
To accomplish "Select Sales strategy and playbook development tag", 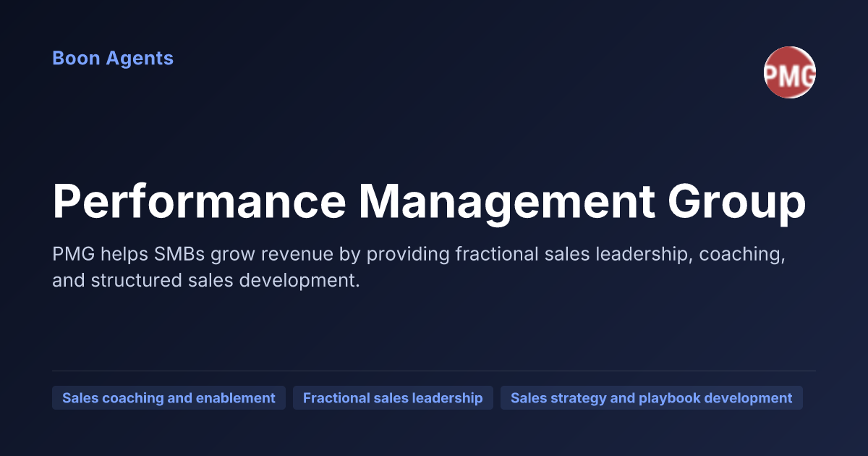I will (x=652, y=398).
